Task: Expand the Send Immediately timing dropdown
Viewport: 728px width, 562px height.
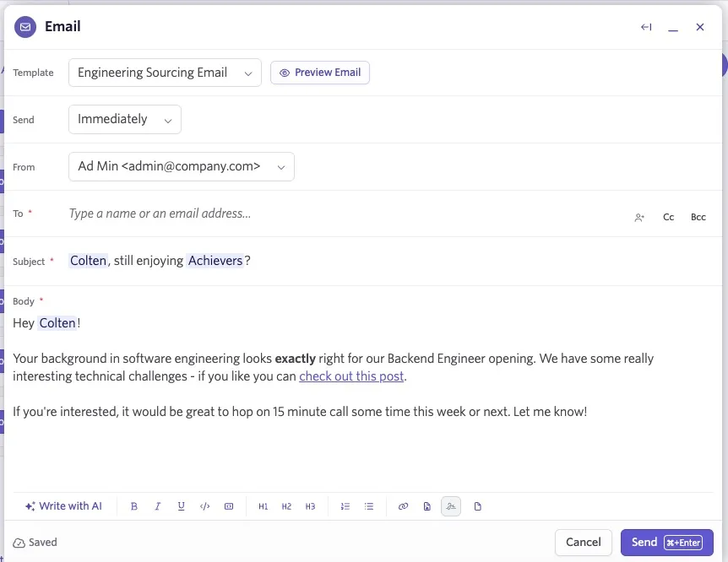Action: tap(125, 119)
